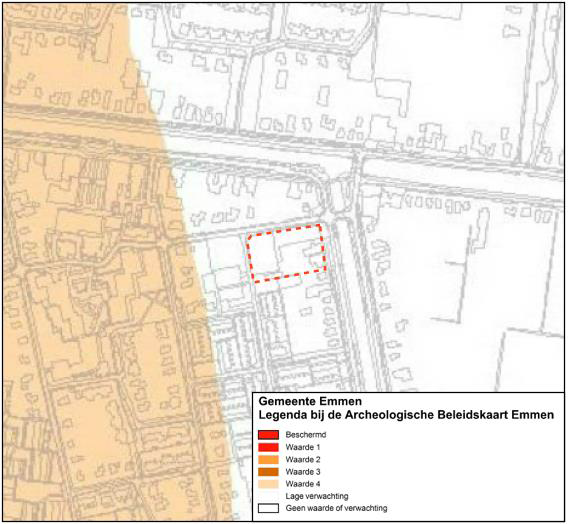This screenshot has height=524, width=568.
Task: Click the Waarde 1 legend swatch
Action: (x=268, y=447)
